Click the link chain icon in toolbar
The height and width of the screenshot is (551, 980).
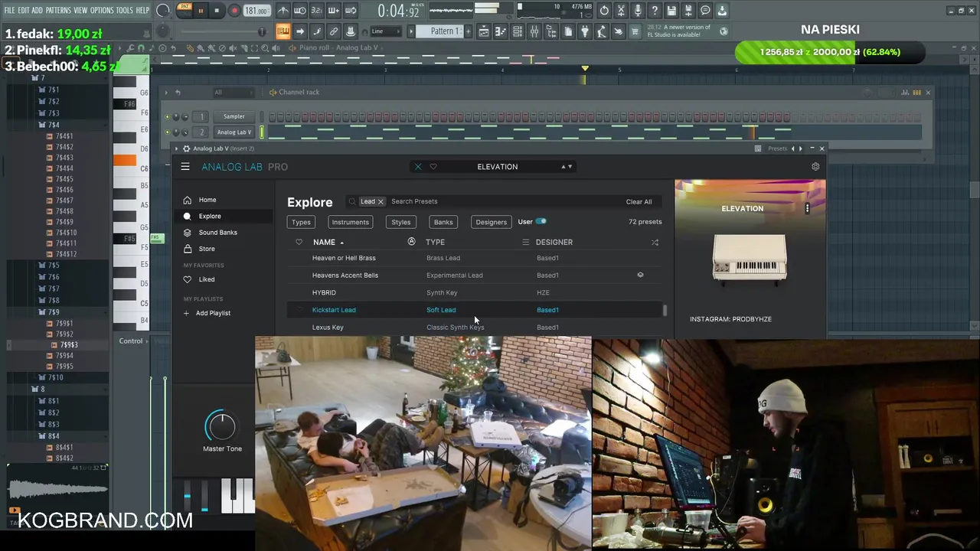pyautogui.click(x=334, y=31)
